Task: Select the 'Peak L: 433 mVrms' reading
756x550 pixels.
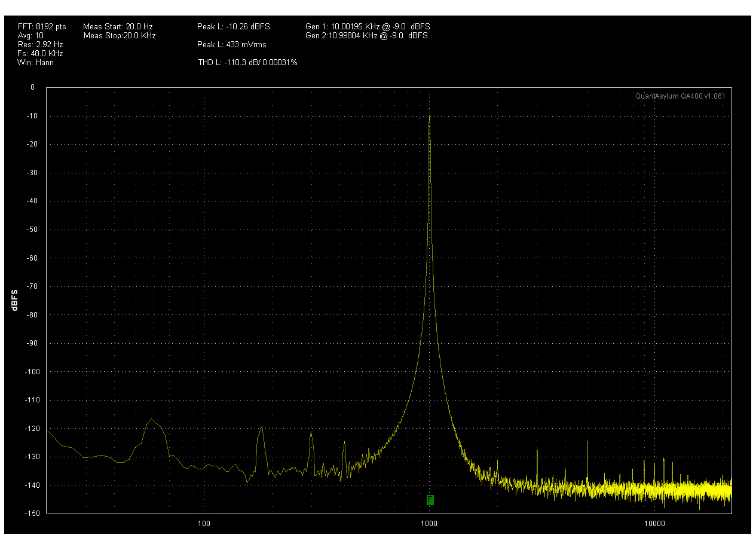Action: (x=232, y=45)
